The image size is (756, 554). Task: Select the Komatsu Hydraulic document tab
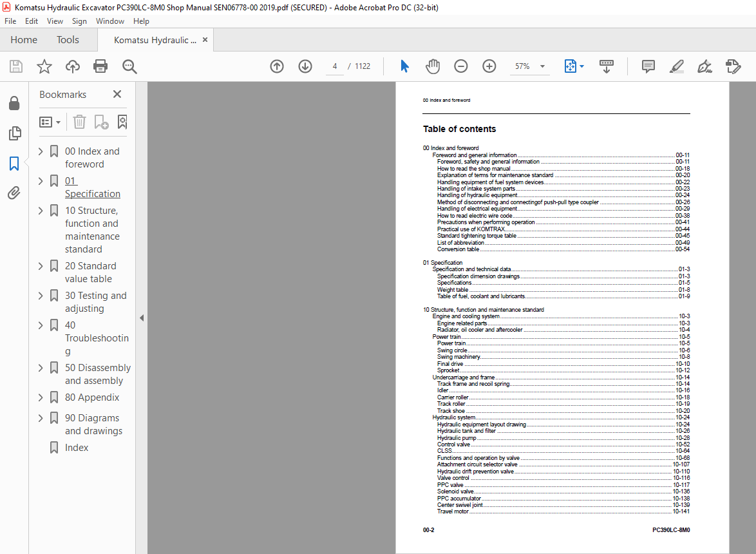pyautogui.click(x=155, y=40)
